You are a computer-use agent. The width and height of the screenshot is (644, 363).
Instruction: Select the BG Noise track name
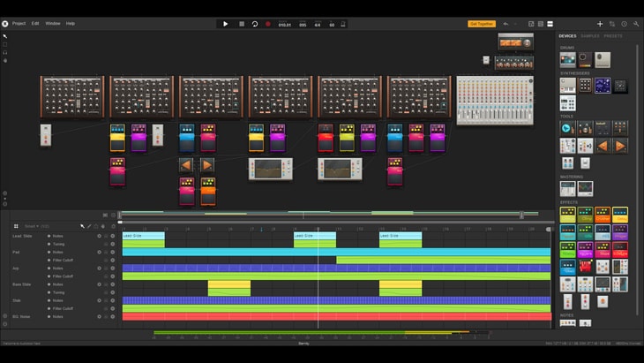point(21,316)
